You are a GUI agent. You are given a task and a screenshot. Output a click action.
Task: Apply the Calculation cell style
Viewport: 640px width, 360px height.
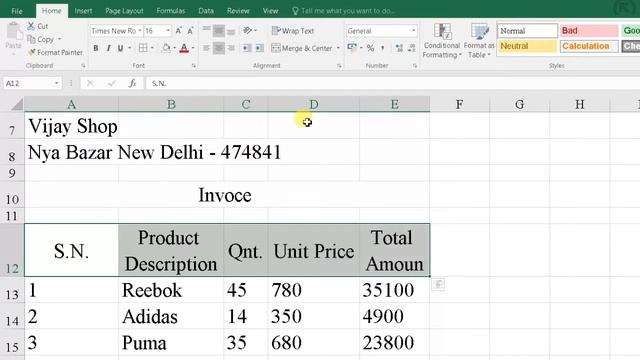589,46
